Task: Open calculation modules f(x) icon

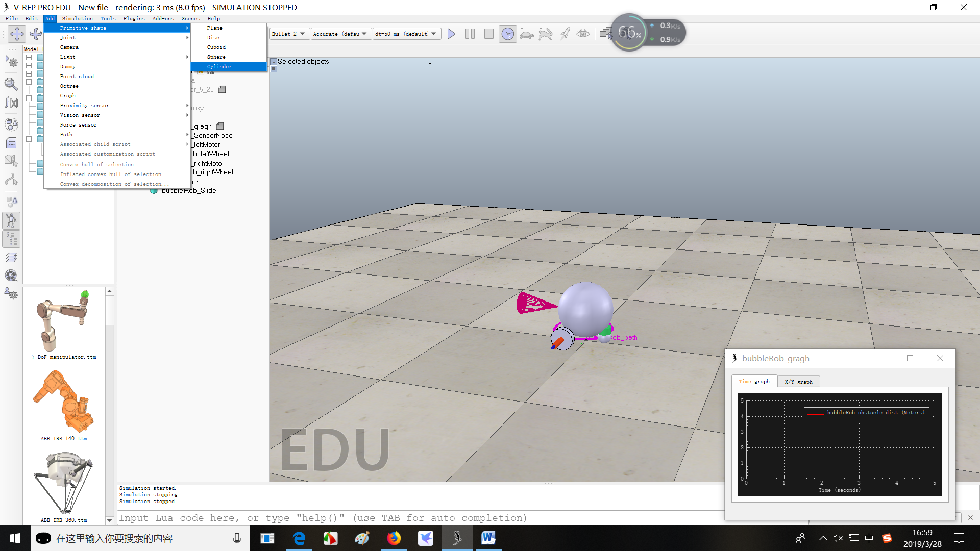Action: click(x=11, y=103)
